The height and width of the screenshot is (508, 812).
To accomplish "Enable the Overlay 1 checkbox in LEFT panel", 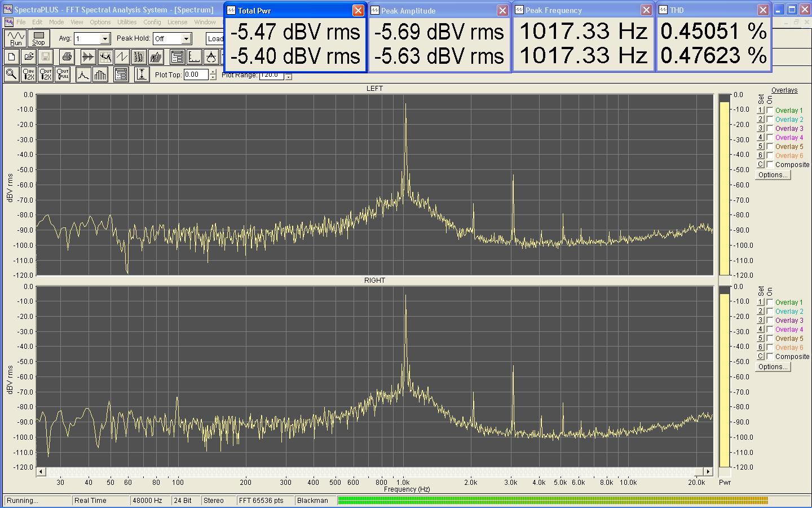I will pyautogui.click(x=770, y=111).
